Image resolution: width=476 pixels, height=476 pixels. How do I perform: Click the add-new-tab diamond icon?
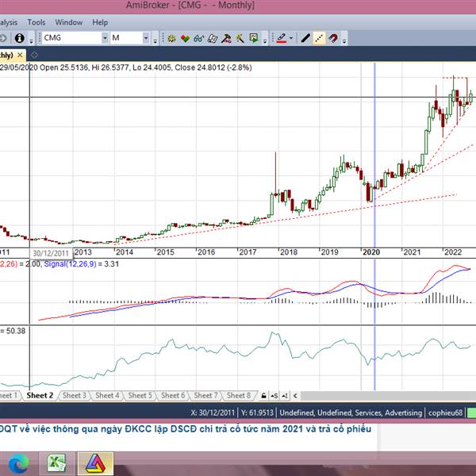pyautogui.click(x=34, y=56)
